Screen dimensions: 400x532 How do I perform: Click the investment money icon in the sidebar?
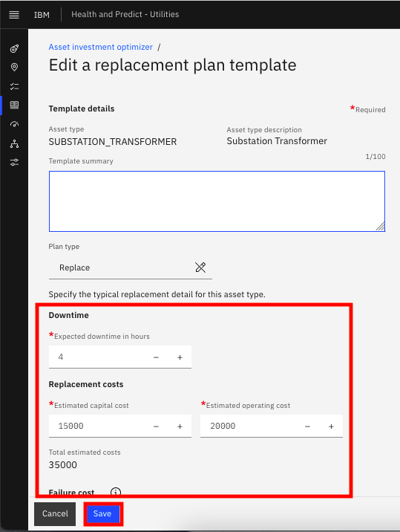pos(14,105)
